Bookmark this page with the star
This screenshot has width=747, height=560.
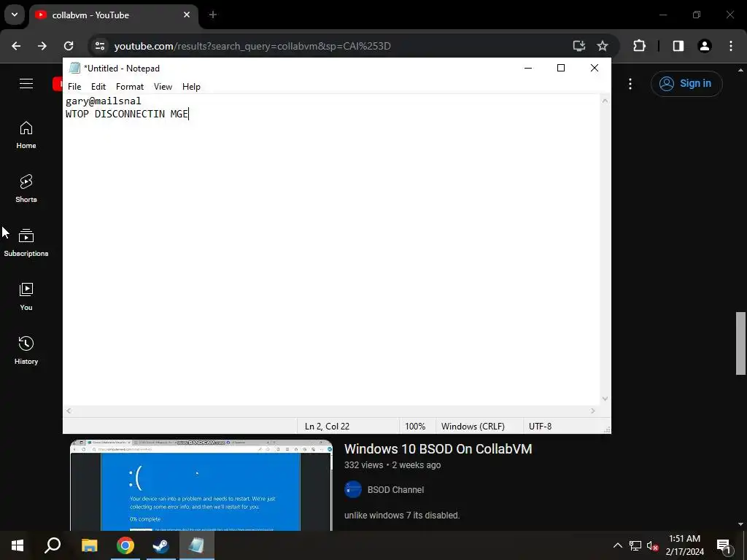[602, 46]
